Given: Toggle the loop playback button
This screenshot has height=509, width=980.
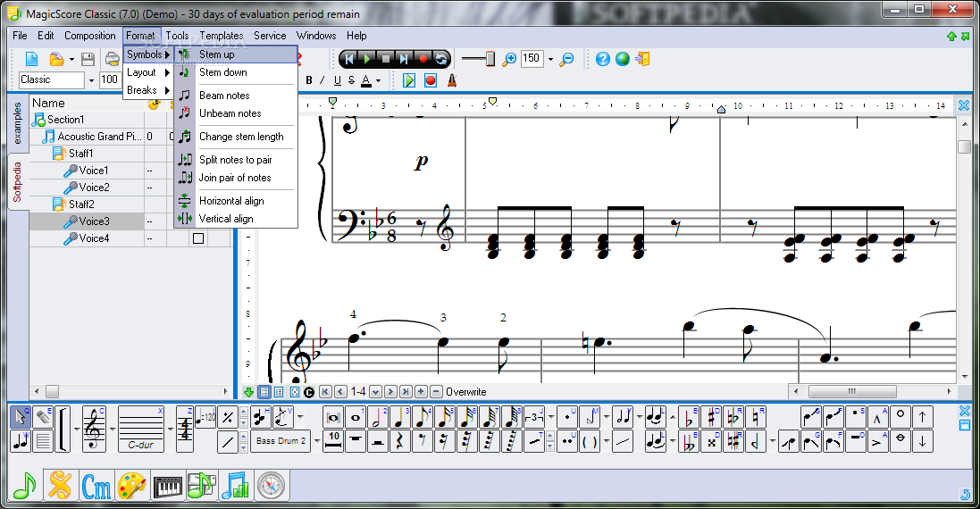Looking at the screenshot, I should [x=441, y=59].
